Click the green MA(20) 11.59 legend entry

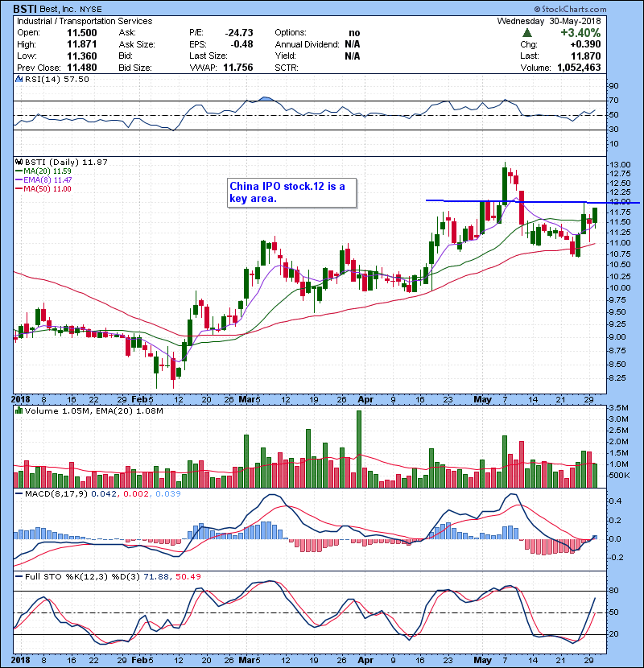pyautogui.click(x=43, y=171)
